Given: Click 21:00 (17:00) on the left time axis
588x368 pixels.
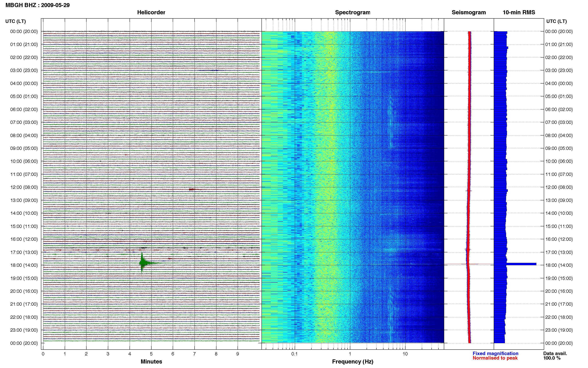Looking at the screenshot, I should [x=24, y=304].
